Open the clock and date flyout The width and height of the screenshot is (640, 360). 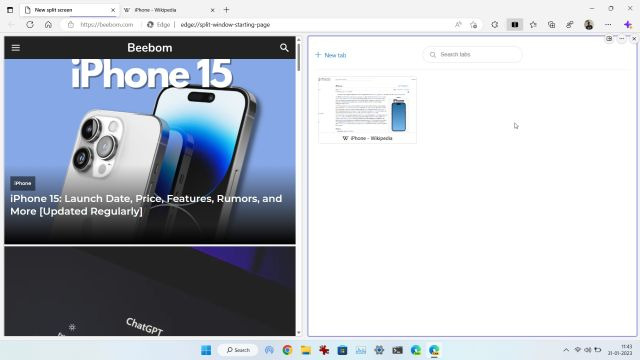621,350
